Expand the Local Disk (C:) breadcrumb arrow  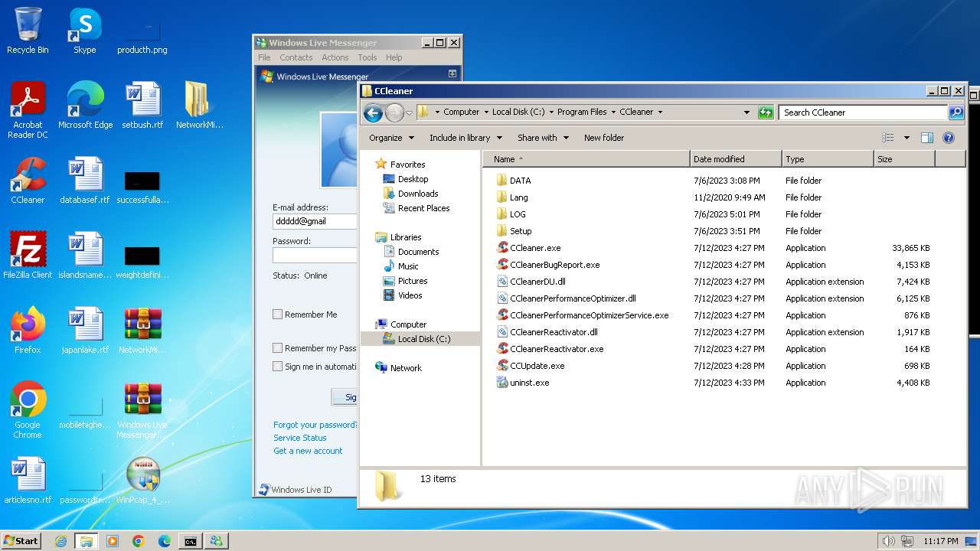551,112
